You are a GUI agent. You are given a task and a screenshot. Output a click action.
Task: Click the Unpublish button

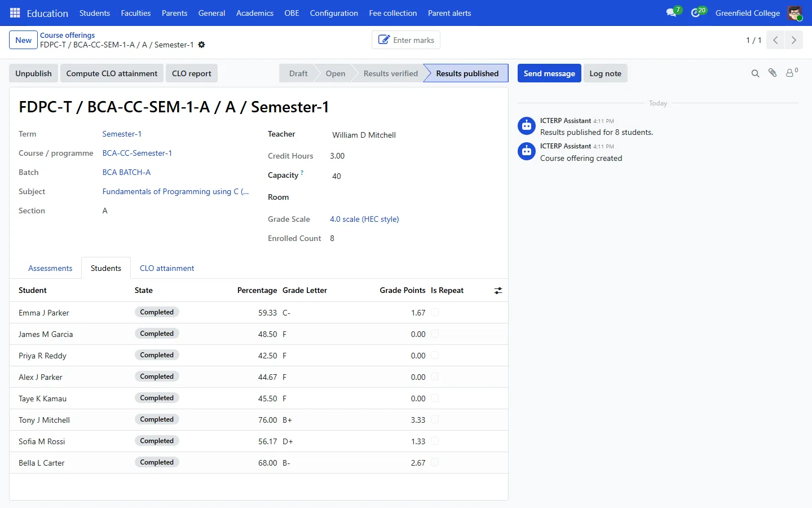[33, 73]
